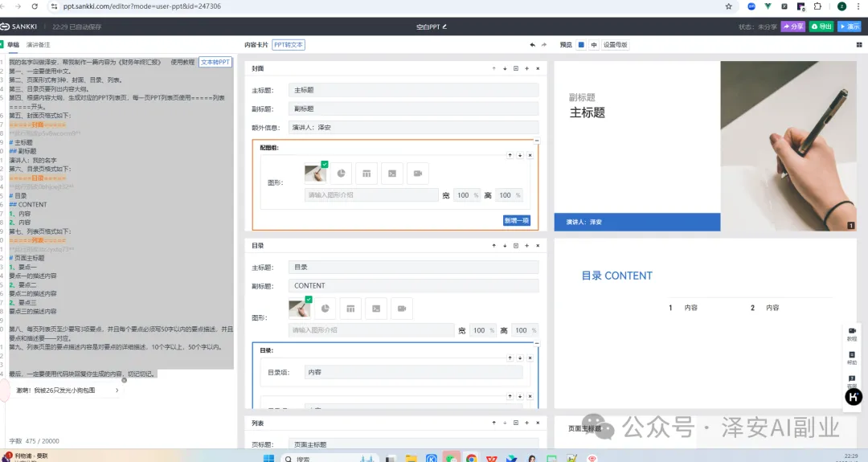Click the square icon in 封面 header
Viewport: 868px width, 462px height.
pyautogui.click(x=516, y=68)
